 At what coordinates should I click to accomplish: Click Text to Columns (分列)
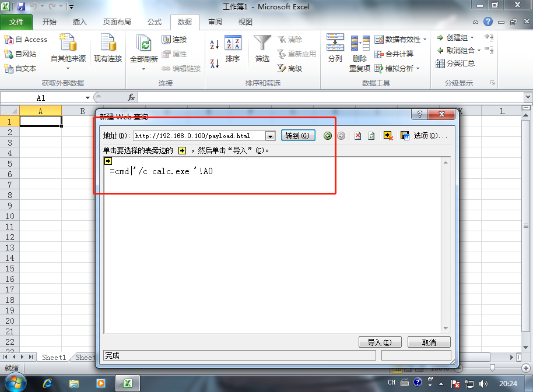[335, 48]
